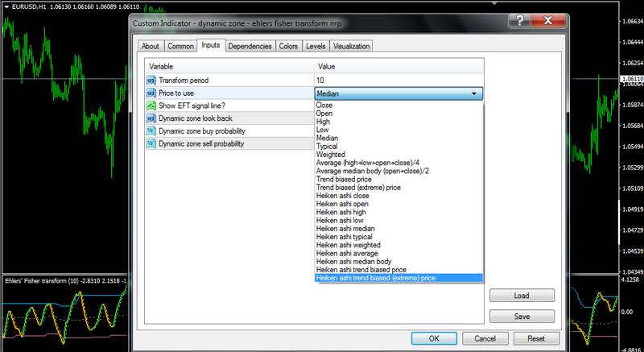Click the Dynamic zone buy probability label
The height and width of the screenshot is (352, 644).
(202, 131)
